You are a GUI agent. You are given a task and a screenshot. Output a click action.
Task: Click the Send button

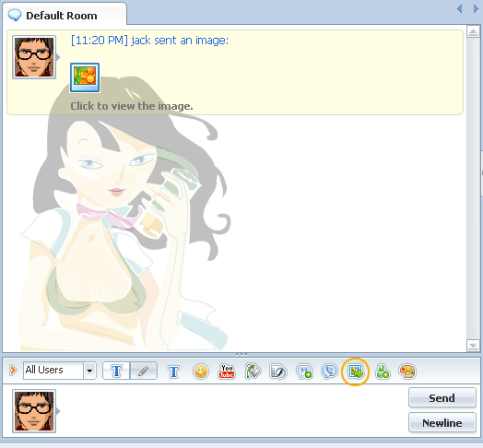442,398
